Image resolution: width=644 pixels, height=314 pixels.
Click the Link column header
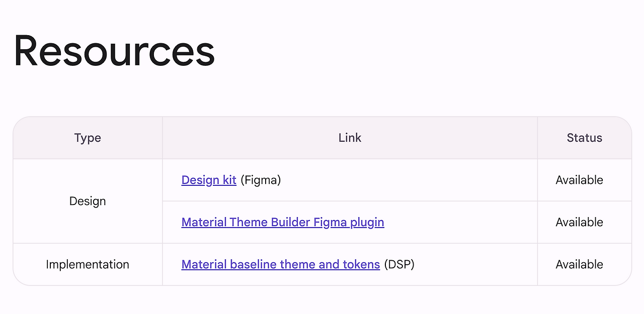pos(350,138)
